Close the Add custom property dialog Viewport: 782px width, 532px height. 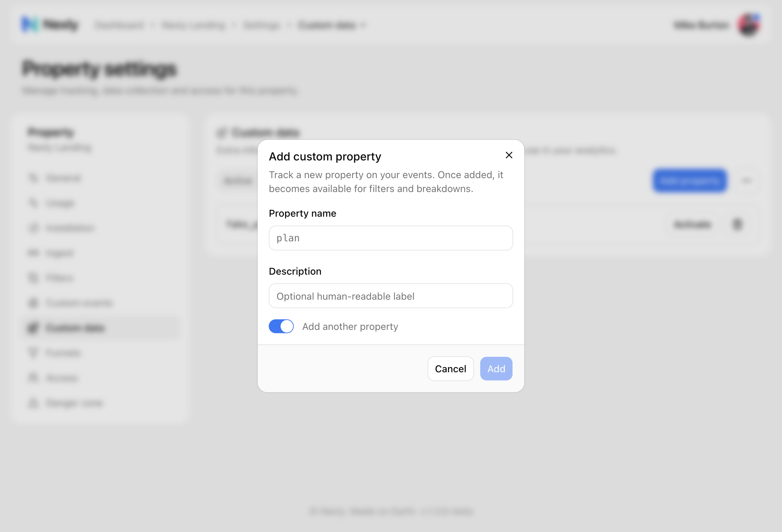(509, 155)
